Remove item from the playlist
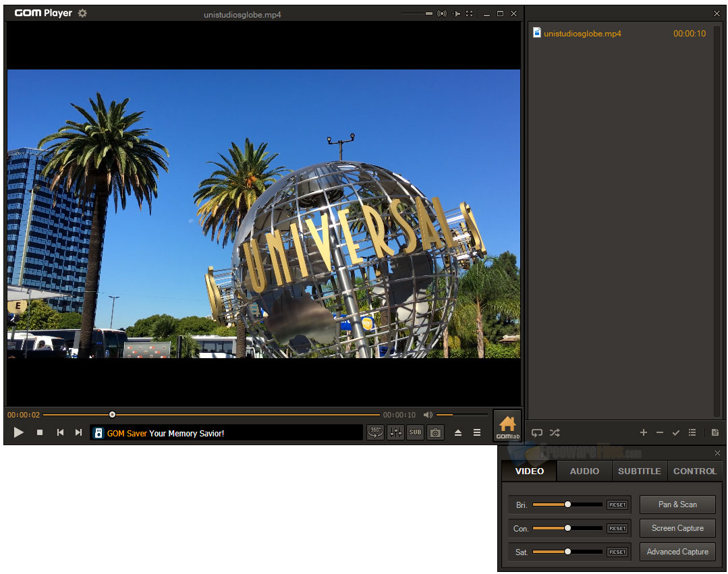The width and height of the screenshot is (728, 574). tap(660, 432)
